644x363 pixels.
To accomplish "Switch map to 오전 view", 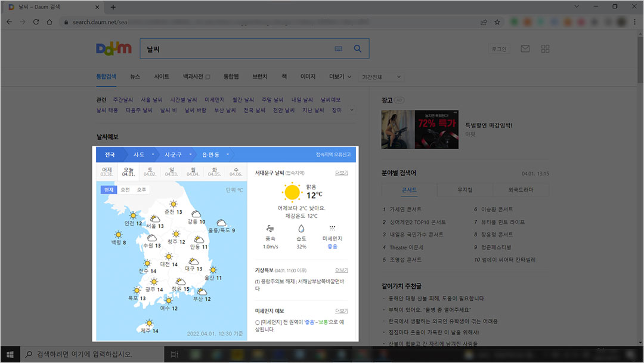I will pyautogui.click(x=125, y=189).
